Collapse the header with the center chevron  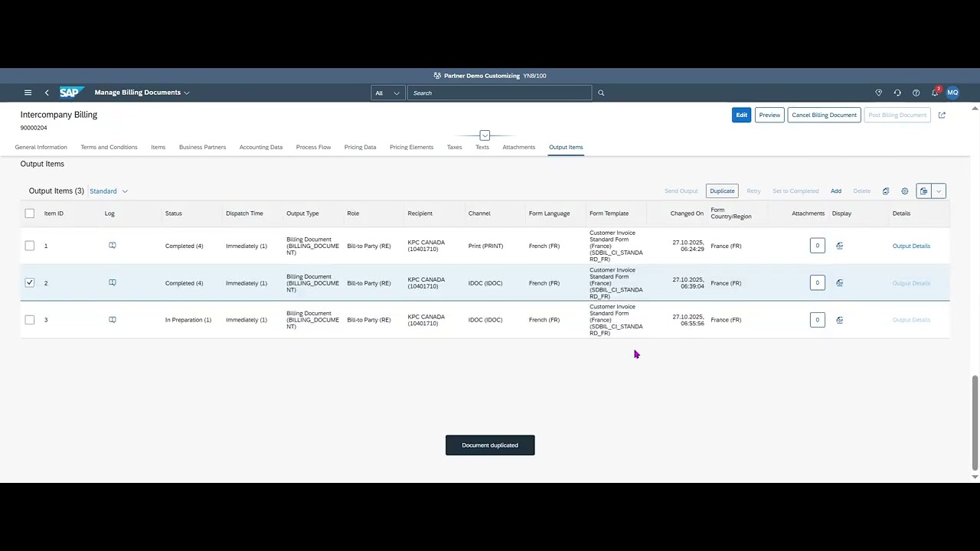tap(485, 135)
